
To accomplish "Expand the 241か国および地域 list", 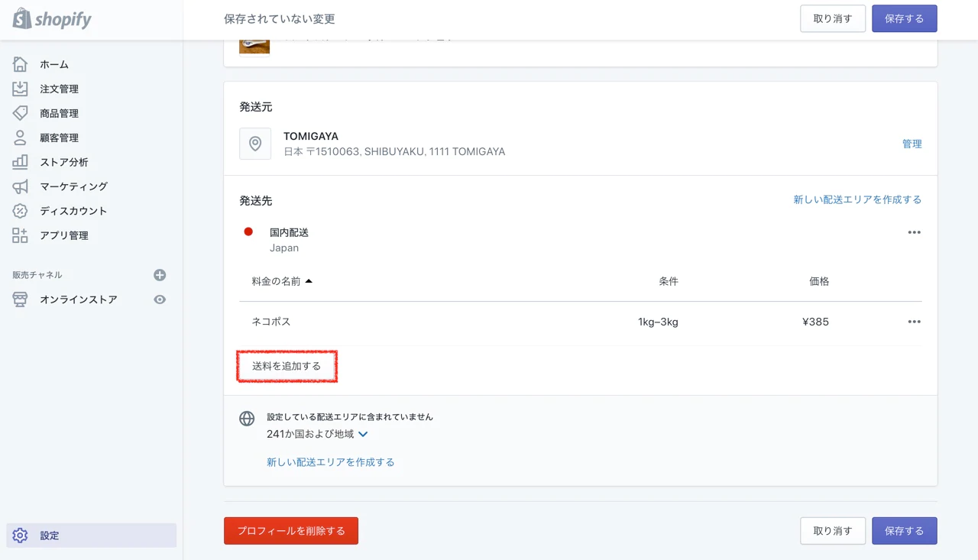I will point(363,434).
